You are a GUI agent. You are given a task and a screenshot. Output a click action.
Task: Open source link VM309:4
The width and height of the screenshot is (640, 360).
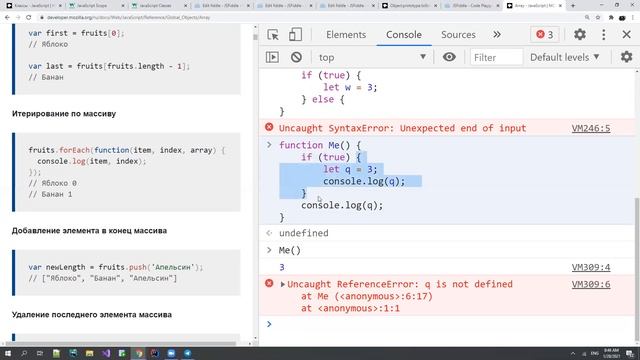(x=591, y=267)
